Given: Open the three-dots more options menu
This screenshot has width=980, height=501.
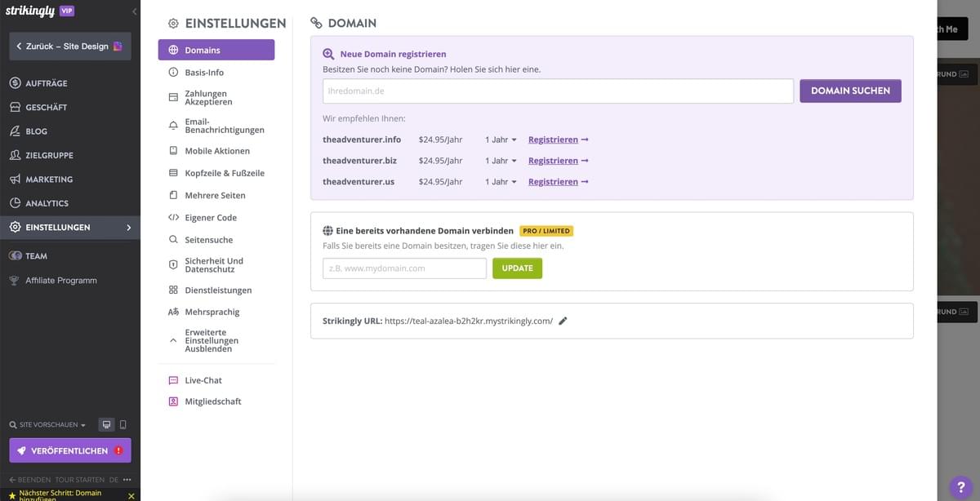Looking at the screenshot, I should [x=127, y=480].
